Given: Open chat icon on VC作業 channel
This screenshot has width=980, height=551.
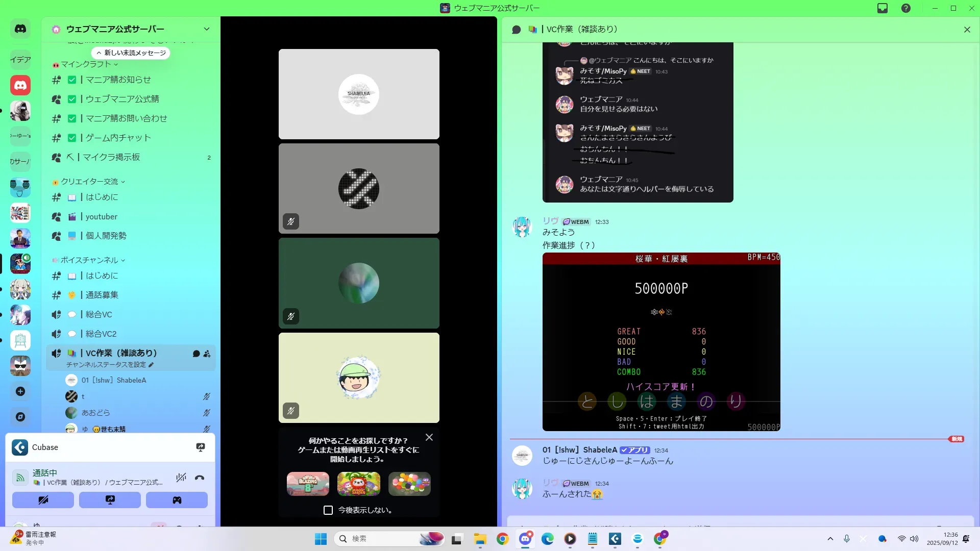Looking at the screenshot, I should point(196,354).
